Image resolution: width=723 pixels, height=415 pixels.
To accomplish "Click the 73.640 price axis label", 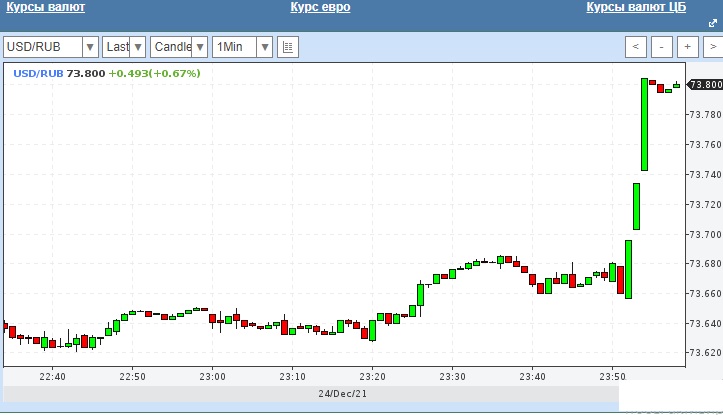I will point(705,324).
